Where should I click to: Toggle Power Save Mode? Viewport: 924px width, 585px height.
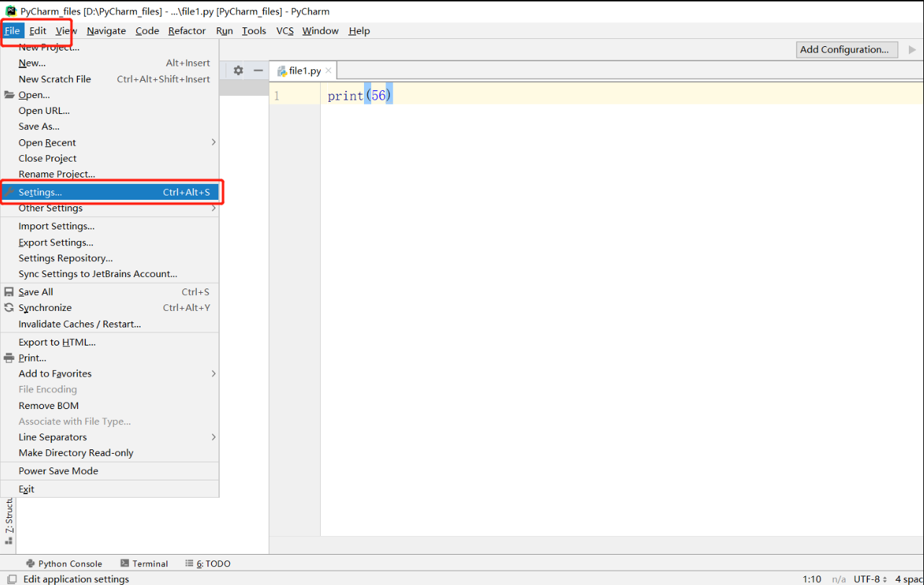[x=110, y=470]
